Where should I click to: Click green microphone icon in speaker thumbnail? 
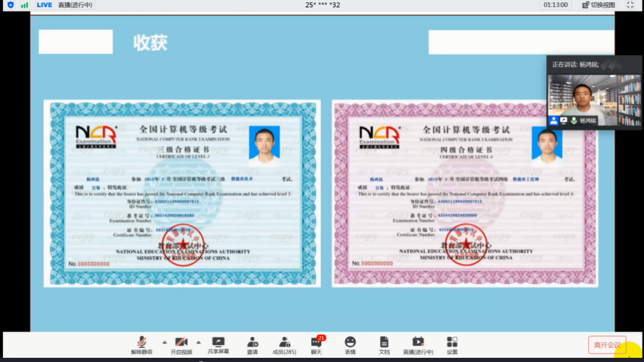click(574, 121)
